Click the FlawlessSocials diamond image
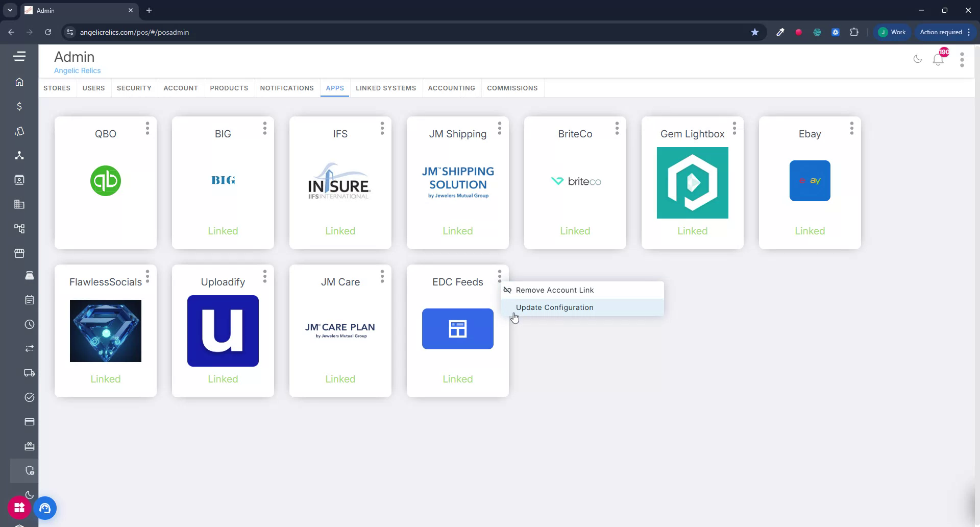980x527 pixels. coord(106,331)
